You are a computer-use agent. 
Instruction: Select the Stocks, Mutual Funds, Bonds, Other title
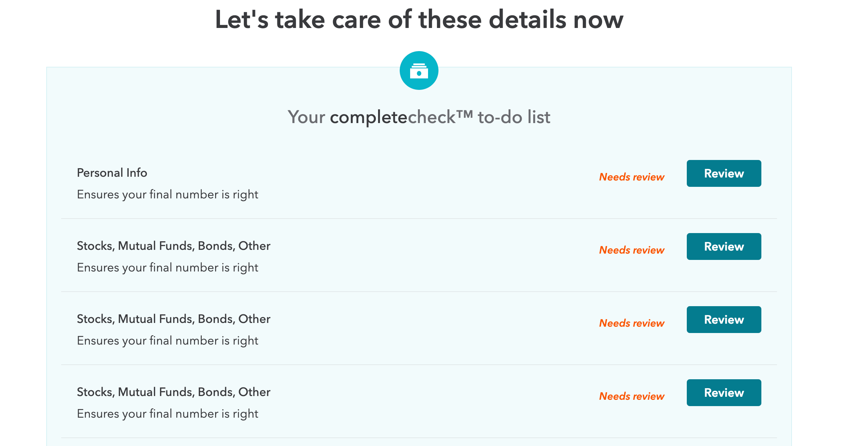[173, 245]
